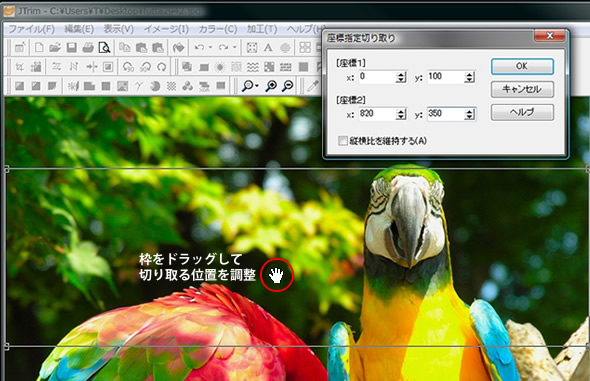Click the Undo arrow icon
This screenshot has height=381, width=590.
(x=199, y=47)
